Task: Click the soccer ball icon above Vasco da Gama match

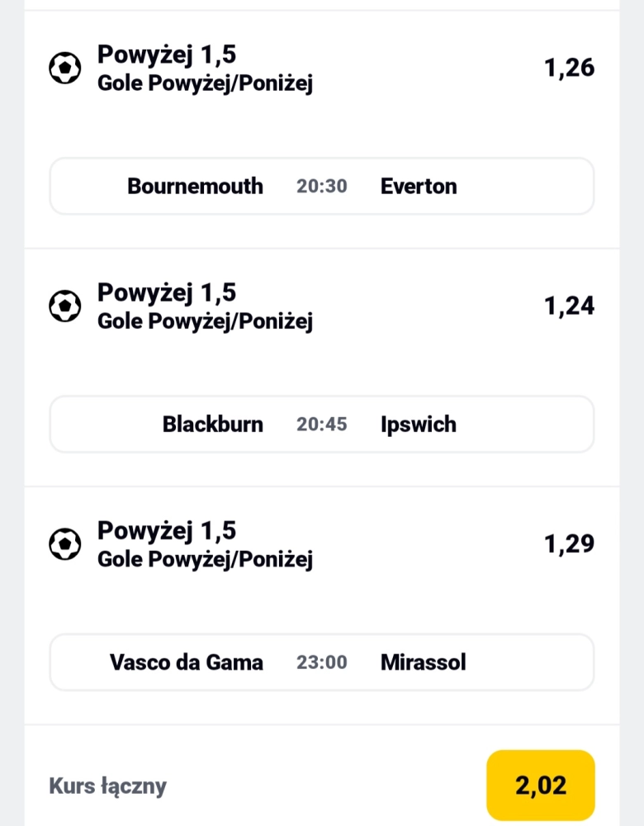Action: click(65, 544)
